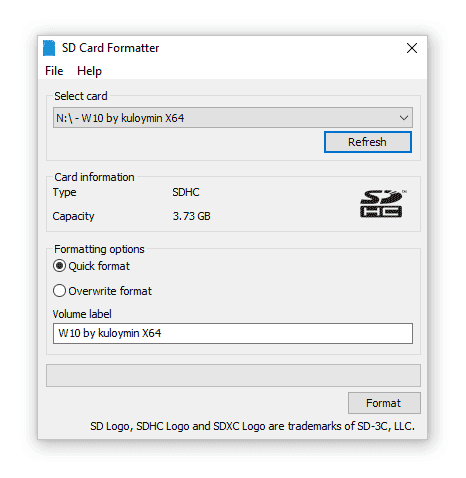Open the File menu

pos(54,71)
